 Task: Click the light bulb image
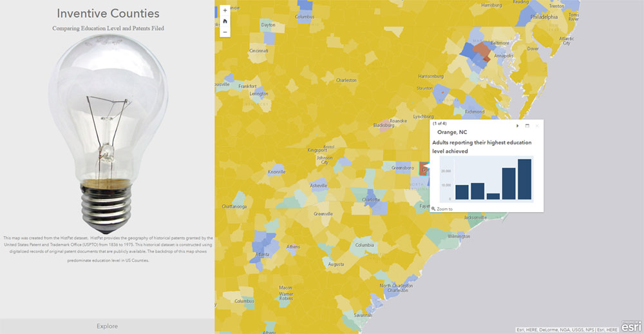click(x=108, y=133)
